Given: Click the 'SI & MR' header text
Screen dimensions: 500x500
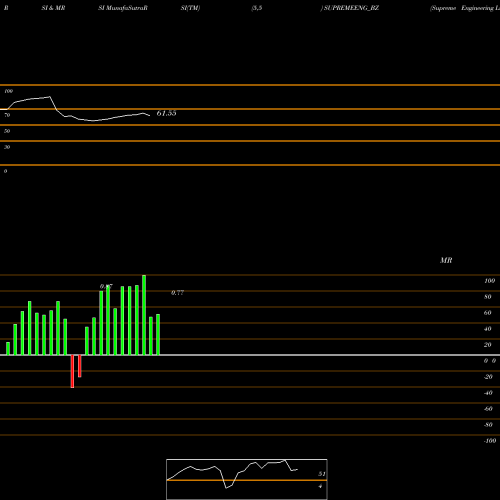Looking at the screenshot, I should pyautogui.click(x=53, y=8).
